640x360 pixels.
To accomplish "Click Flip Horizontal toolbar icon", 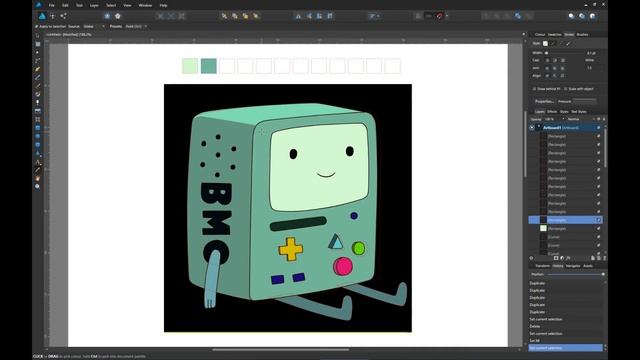I will (298, 16).
